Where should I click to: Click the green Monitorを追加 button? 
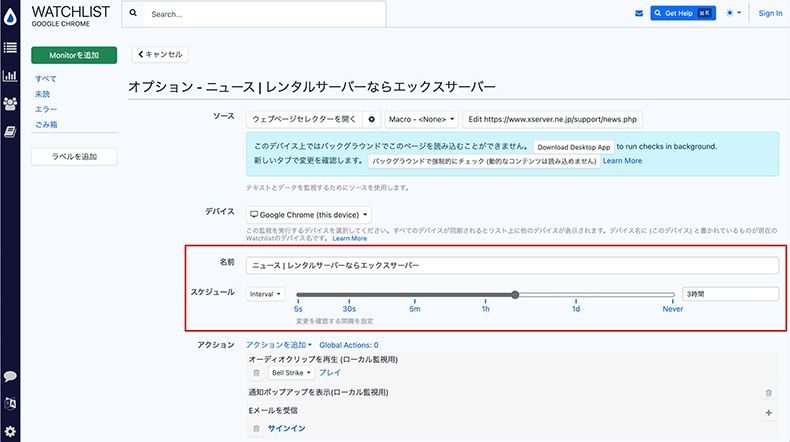(74, 55)
